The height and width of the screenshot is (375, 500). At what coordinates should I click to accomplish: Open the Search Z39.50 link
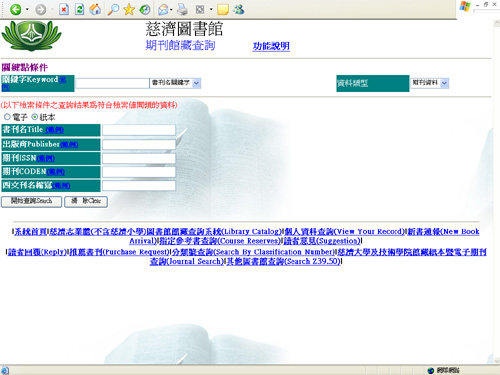pos(283,261)
